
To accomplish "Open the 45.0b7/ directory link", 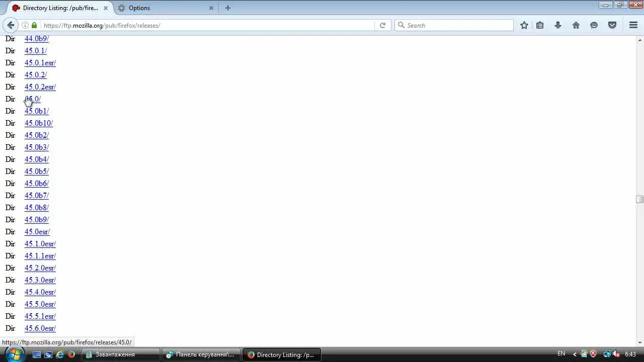I will (x=37, y=196).
